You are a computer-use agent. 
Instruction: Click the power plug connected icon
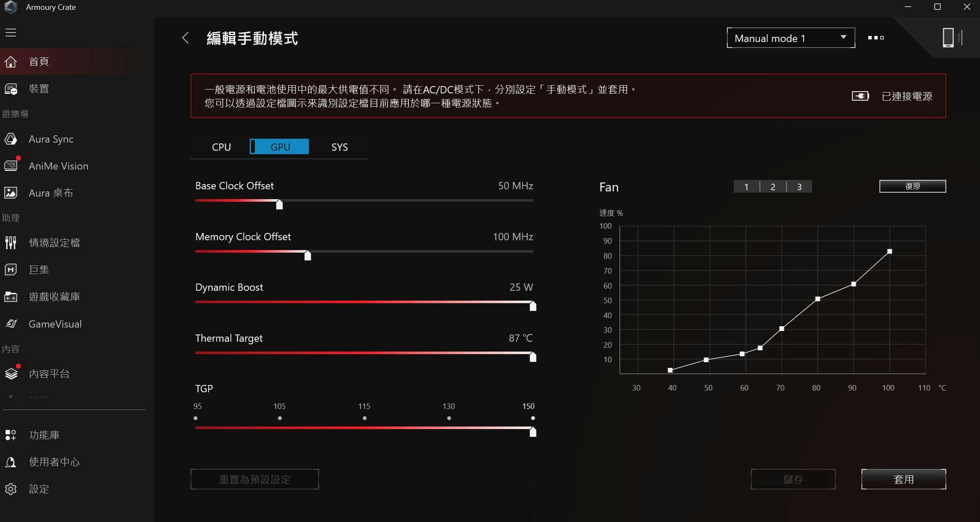pos(860,96)
